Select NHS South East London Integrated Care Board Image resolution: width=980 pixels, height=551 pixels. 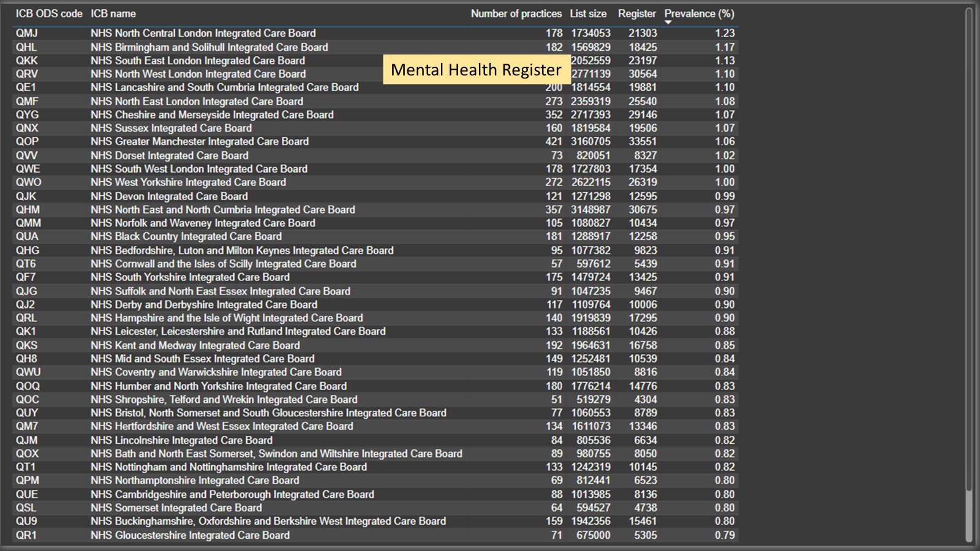(198, 61)
